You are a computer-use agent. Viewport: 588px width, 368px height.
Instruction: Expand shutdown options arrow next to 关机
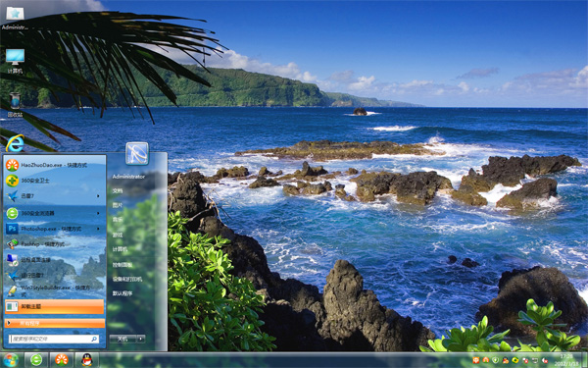pyautogui.click(x=141, y=339)
